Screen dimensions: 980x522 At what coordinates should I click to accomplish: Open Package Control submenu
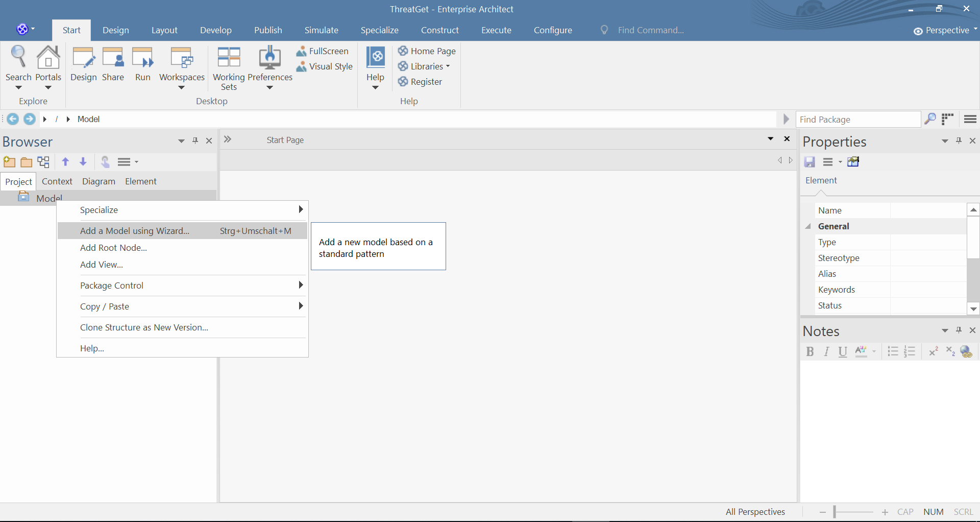click(x=182, y=286)
